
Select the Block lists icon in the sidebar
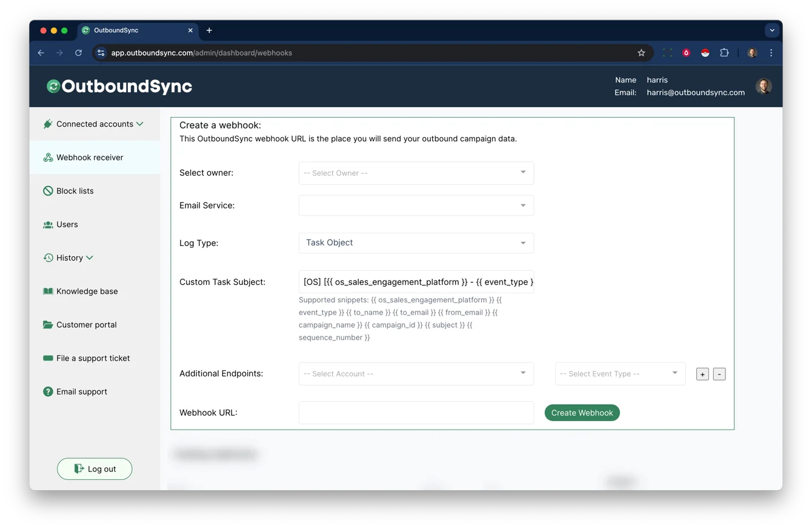point(48,190)
